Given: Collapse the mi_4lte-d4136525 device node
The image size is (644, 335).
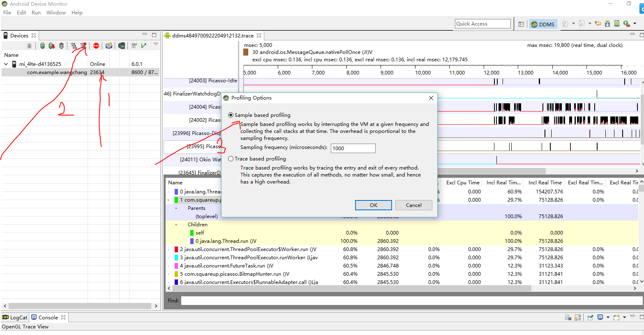Looking at the screenshot, I should click(6, 64).
